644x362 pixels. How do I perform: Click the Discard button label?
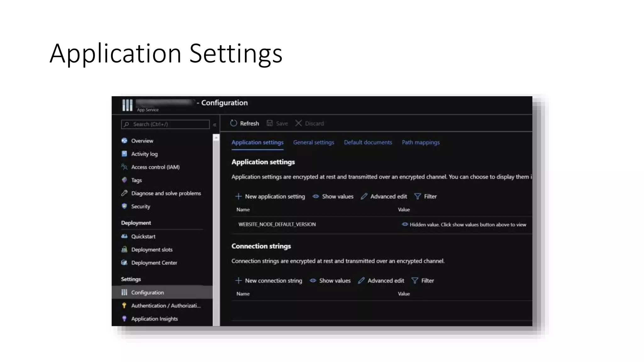(x=314, y=123)
